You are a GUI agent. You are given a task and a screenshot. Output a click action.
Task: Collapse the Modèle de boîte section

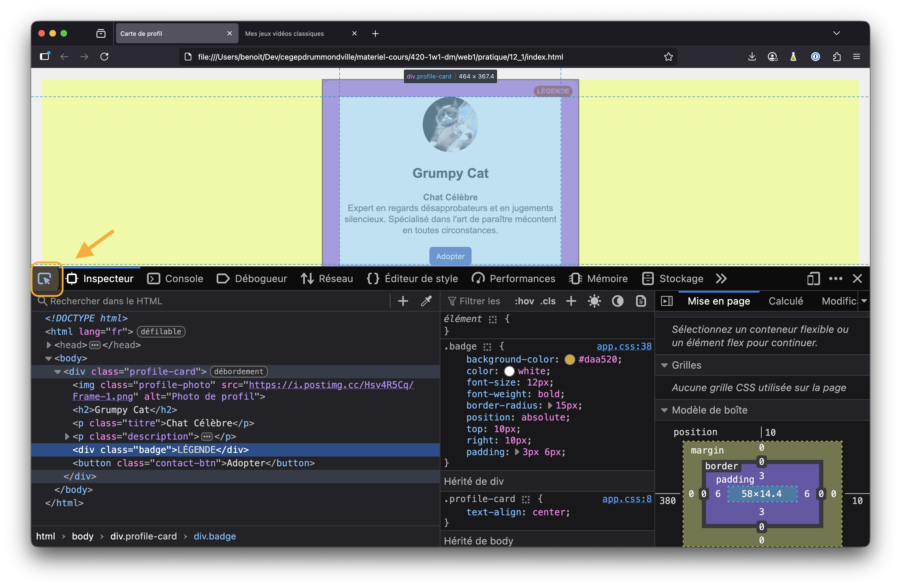[x=664, y=410]
